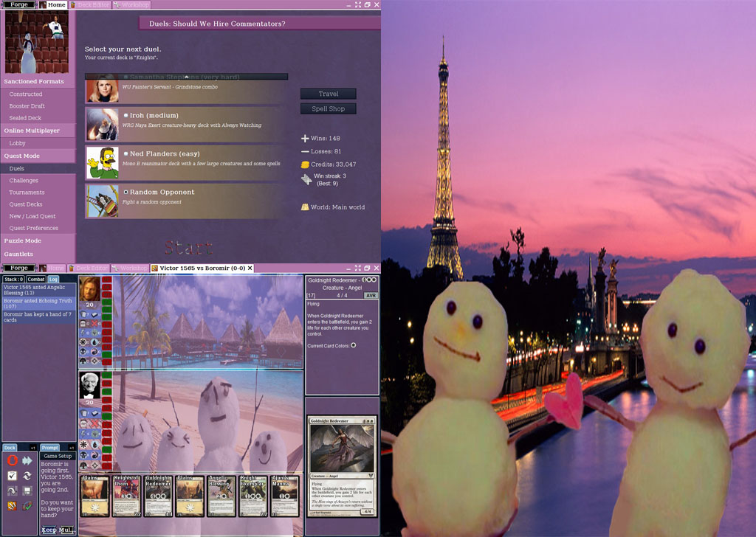
Task: Open the Challenges sidebar item
Action: [38, 181]
